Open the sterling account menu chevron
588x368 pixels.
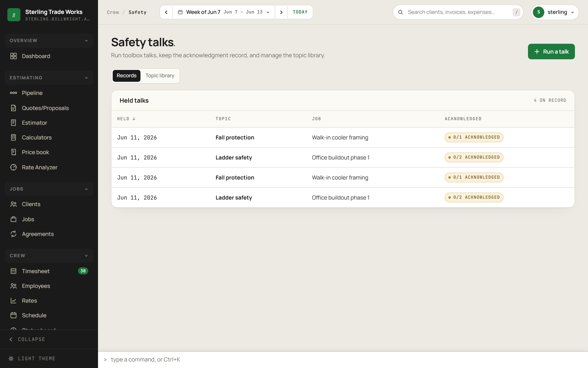tap(573, 12)
